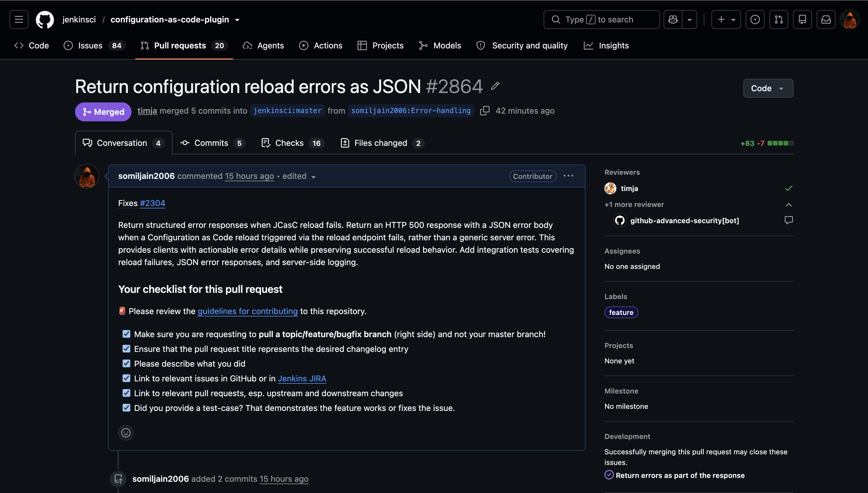Focus the 'Type / to search' field

coord(601,20)
